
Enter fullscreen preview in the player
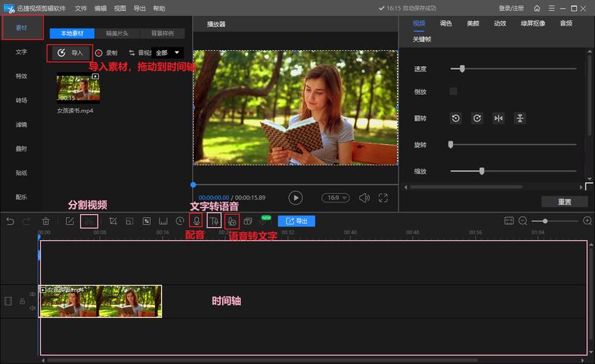[x=383, y=197]
